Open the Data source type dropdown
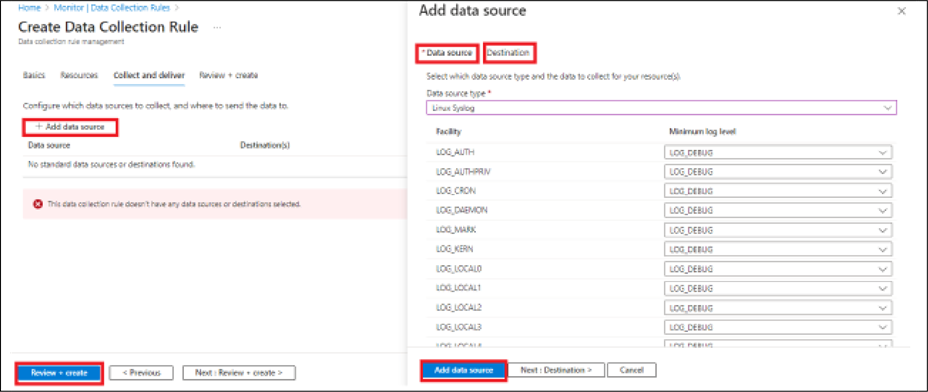The height and width of the screenshot is (392, 928). (x=661, y=107)
